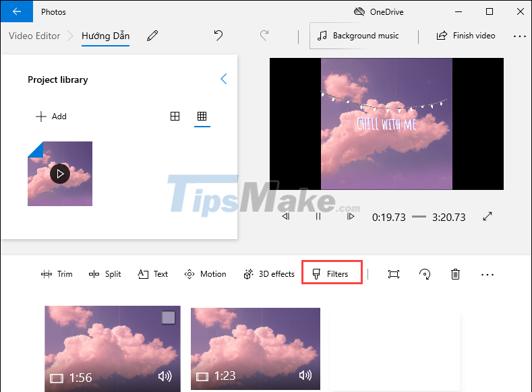Open the Trim tool
This screenshot has height=392, width=532.
pos(57,273)
